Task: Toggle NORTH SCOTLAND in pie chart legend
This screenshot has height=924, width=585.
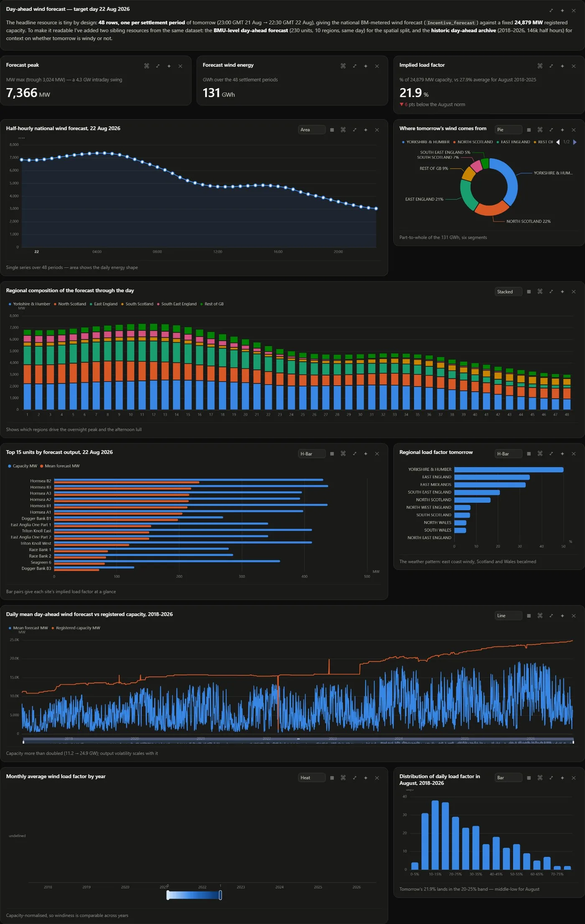Action: (x=473, y=142)
